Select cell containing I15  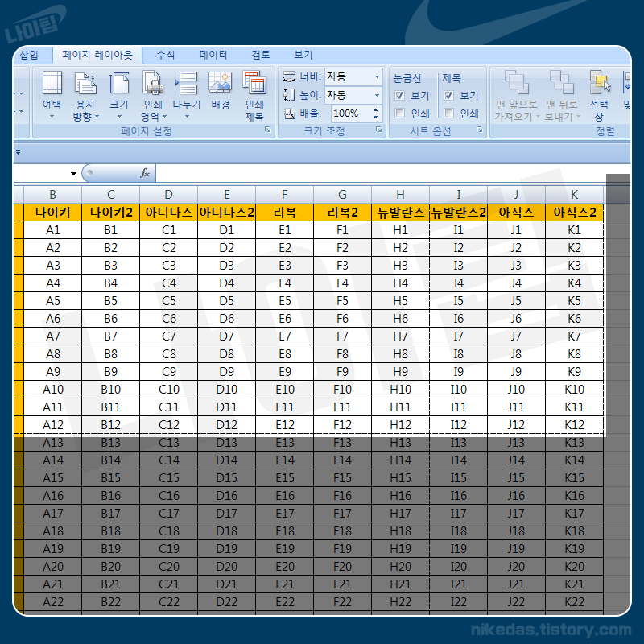tap(458, 478)
